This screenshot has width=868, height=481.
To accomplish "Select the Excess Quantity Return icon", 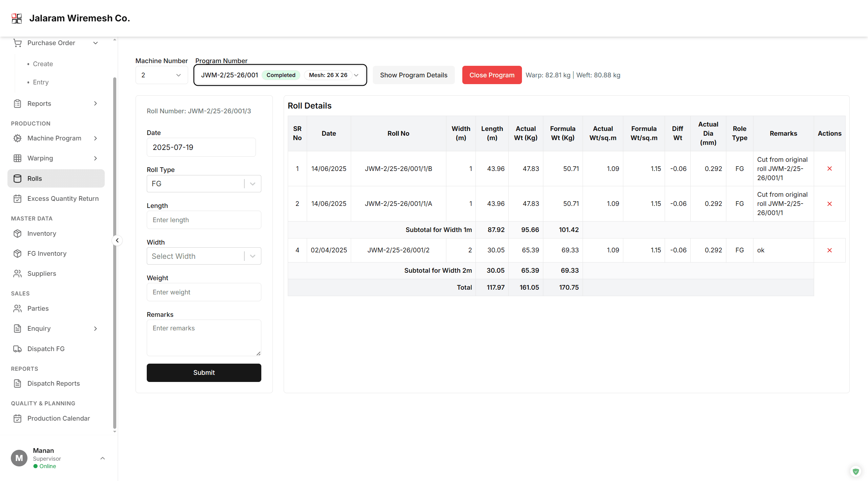I will [x=18, y=198].
